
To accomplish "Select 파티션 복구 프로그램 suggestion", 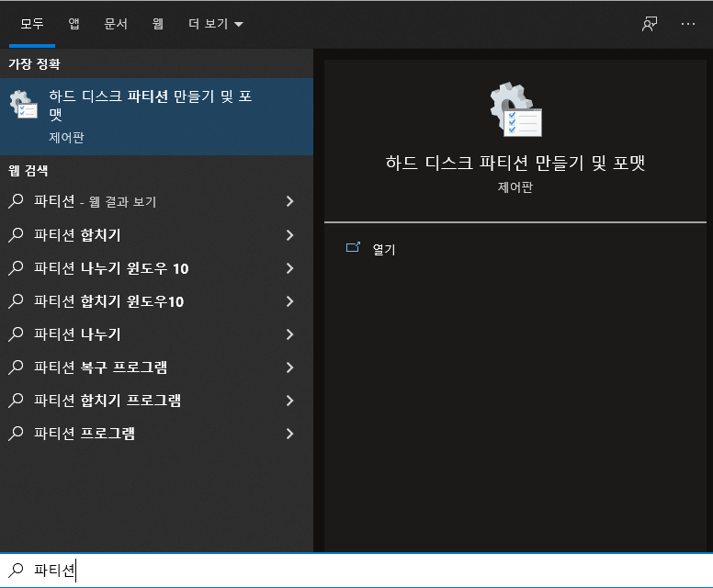I will pyautogui.click(x=156, y=367).
